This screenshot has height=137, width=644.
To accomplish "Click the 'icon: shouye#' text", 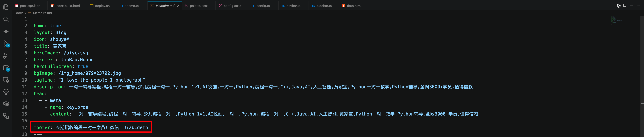I will [x=51, y=39].
